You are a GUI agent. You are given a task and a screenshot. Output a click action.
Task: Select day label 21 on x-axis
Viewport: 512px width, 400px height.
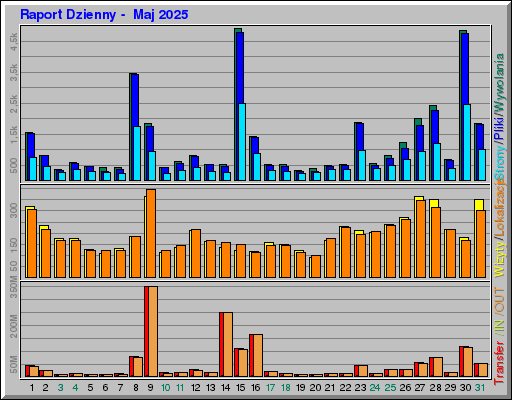tap(330, 388)
